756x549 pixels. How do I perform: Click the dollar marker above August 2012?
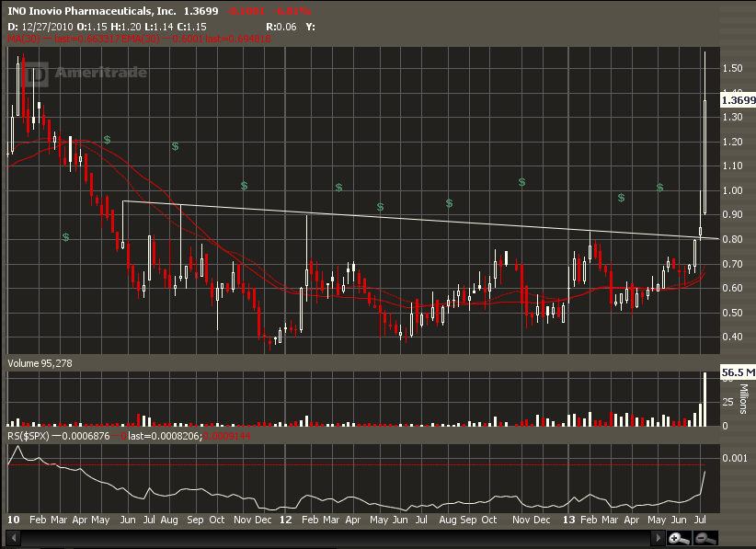(449, 203)
